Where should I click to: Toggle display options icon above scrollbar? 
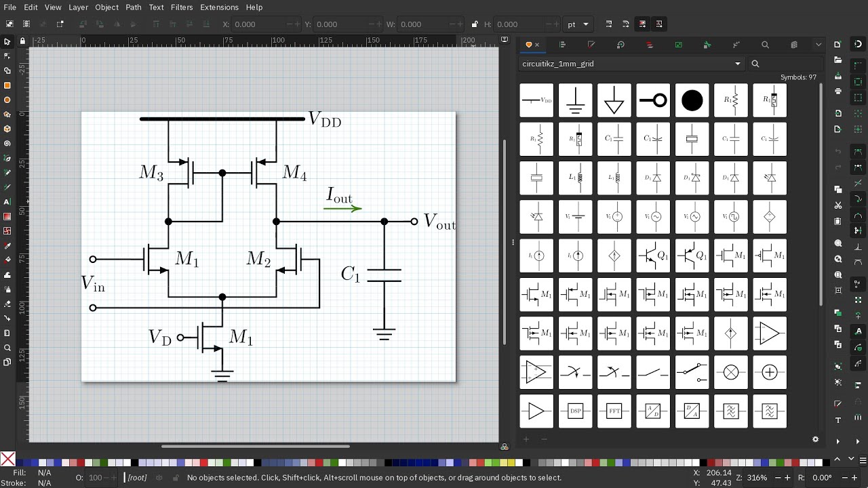pos(504,40)
